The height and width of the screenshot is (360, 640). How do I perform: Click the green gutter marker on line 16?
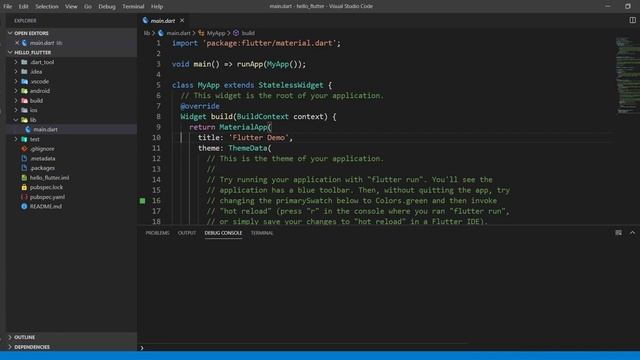(142, 200)
